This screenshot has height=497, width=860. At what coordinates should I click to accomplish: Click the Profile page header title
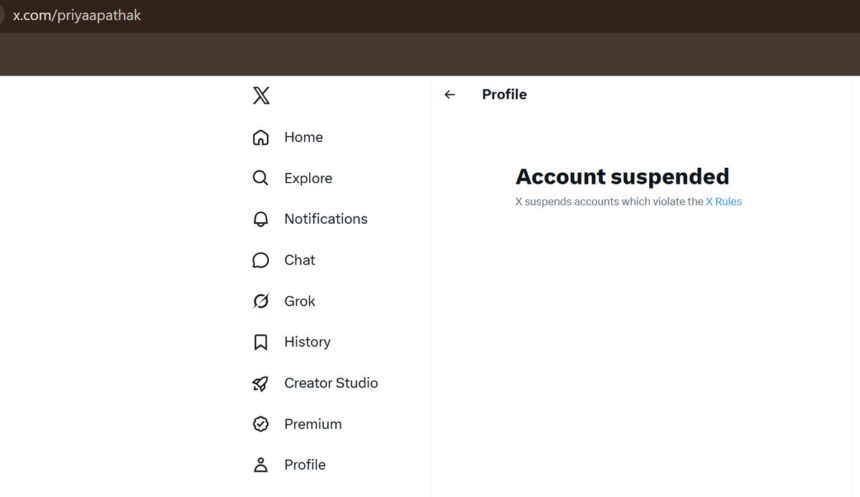tap(504, 94)
